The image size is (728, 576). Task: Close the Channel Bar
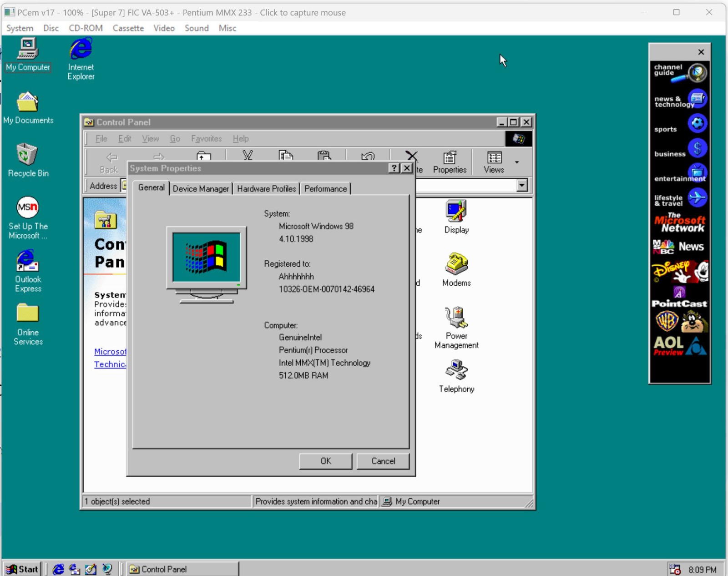pyautogui.click(x=701, y=52)
